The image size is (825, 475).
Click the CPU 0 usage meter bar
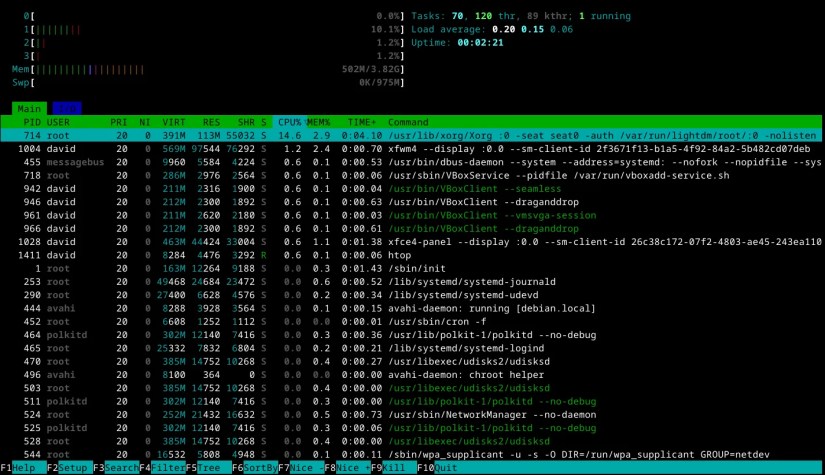(x=214, y=16)
